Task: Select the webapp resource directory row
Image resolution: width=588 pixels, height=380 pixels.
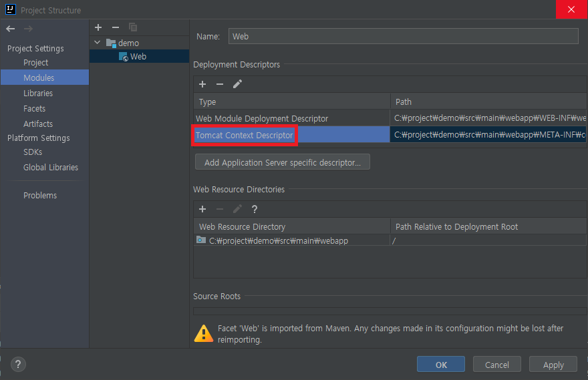Action: pyautogui.click(x=390, y=240)
